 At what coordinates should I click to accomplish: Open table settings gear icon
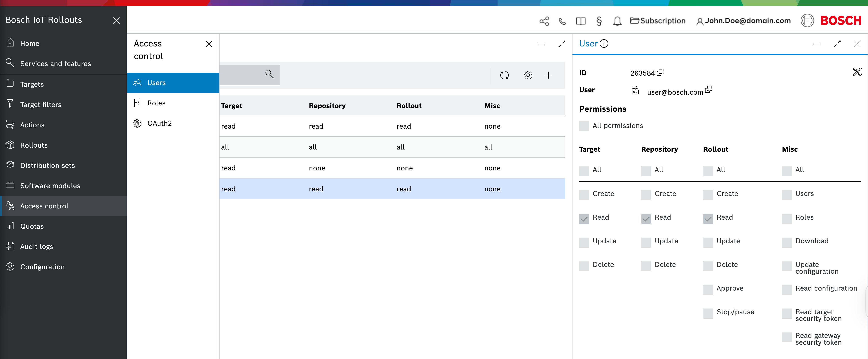click(528, 75)
